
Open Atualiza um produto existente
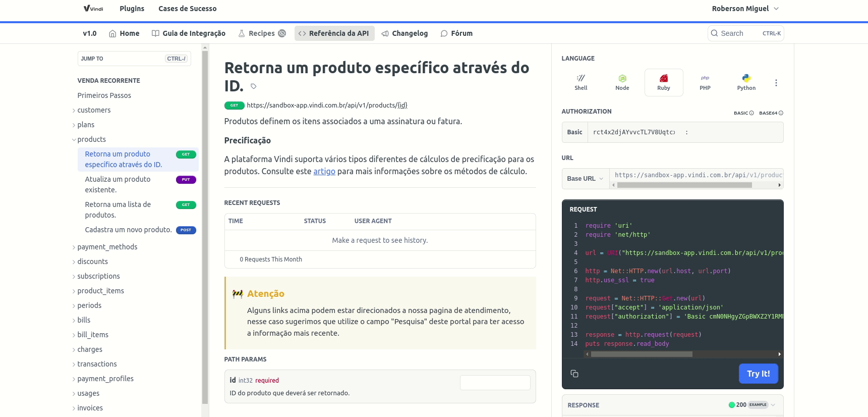[x=138, y=184]
